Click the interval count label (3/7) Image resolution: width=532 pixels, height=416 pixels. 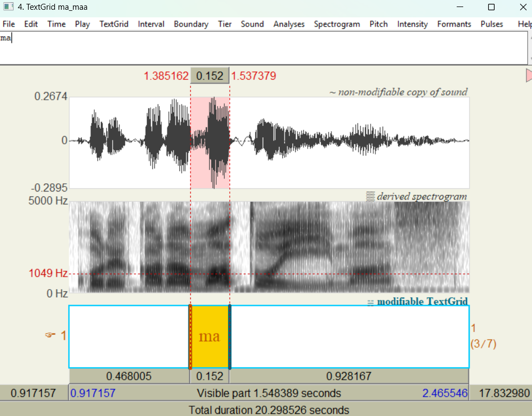tap(483, 344)
